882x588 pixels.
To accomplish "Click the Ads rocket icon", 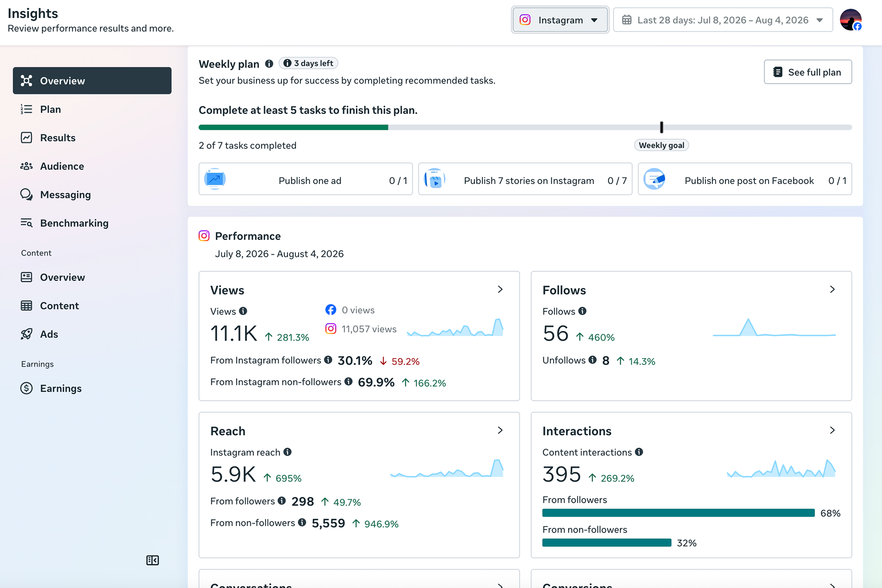I will pos(27,334).
